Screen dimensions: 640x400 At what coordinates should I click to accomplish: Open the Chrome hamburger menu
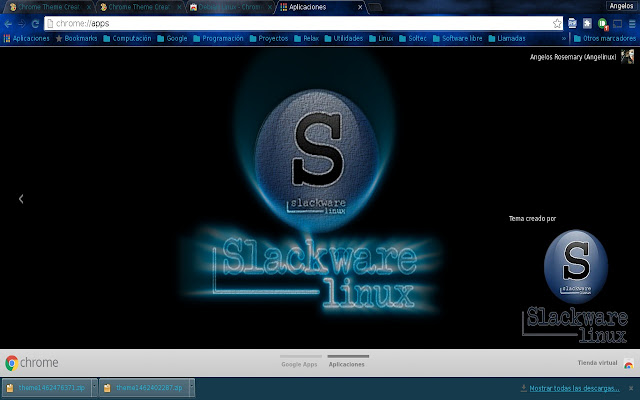tap(632, 24)
